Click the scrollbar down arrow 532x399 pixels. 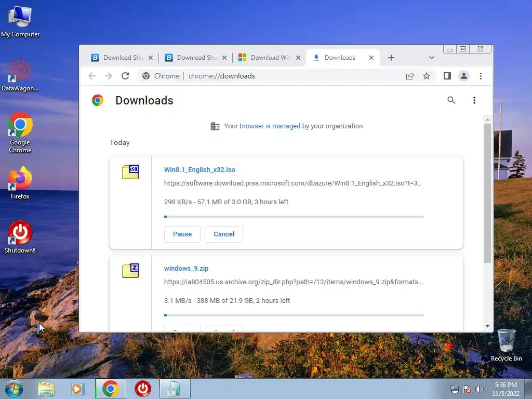click(x=487, y=326)
